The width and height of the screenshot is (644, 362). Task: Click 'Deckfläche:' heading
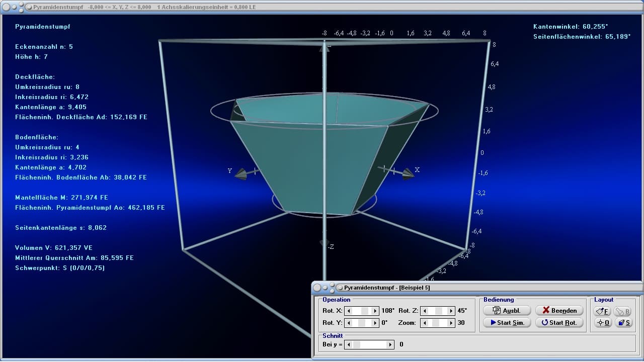click(35, 76)
